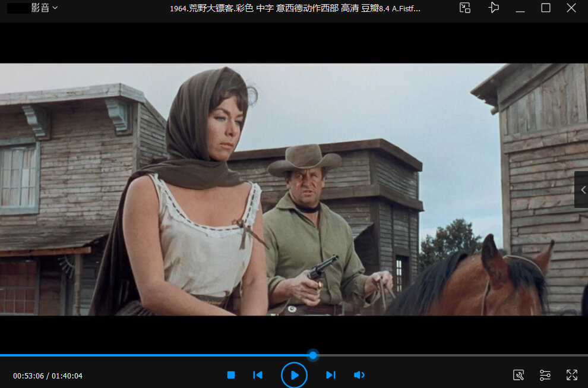Stop video playback
588x388 pixels.
click(231, 375)
